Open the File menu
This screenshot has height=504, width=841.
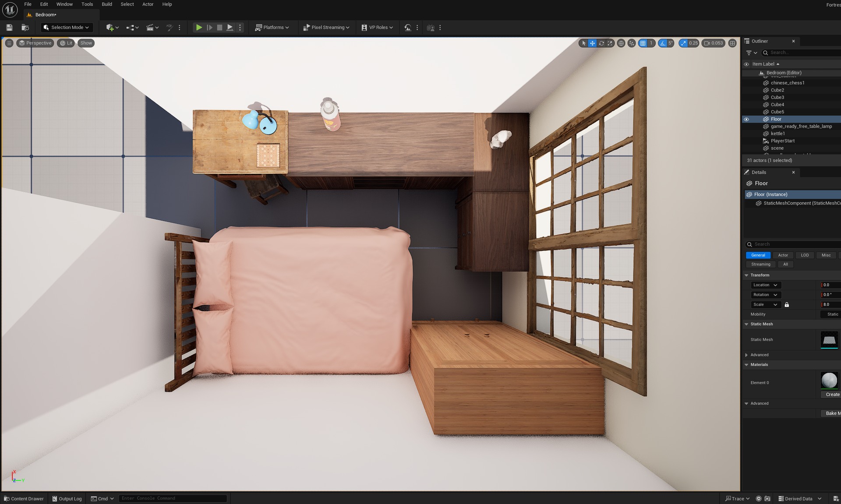(x=28, y=4)
